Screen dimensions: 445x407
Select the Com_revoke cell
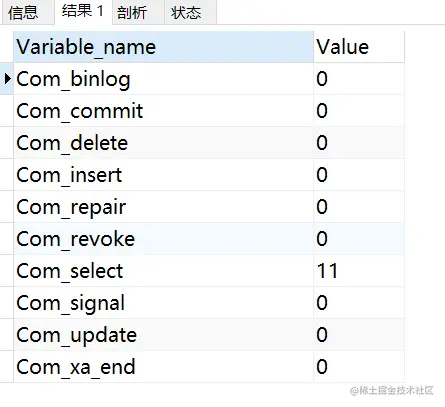tap(163, 239)
